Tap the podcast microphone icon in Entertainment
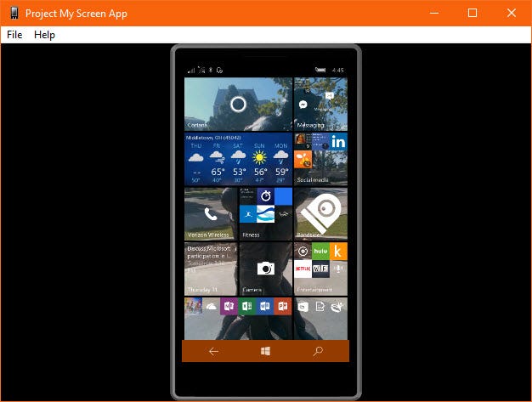Screen dimensions: 532x402 click(338, 269)
